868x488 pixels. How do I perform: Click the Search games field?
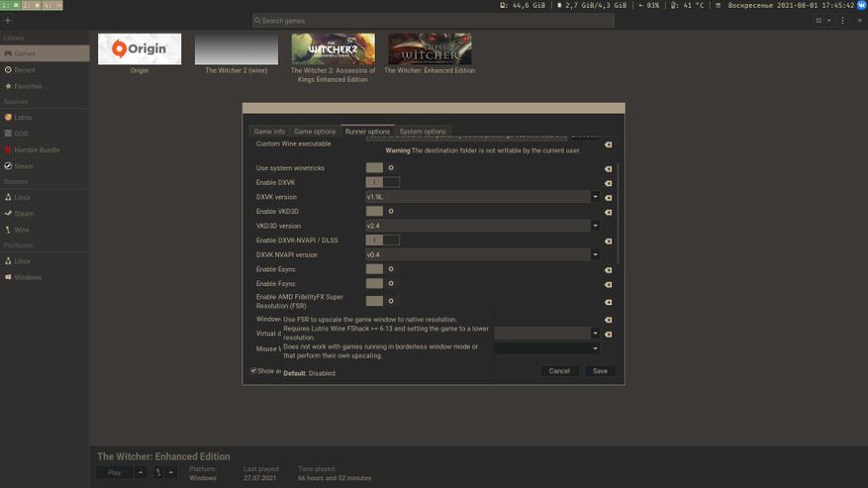[433, 21]
